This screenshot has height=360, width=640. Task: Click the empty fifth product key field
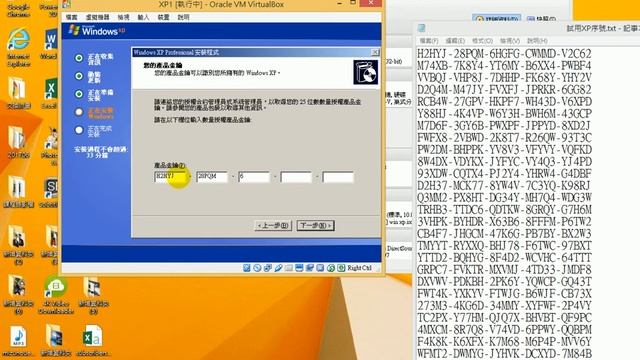coord(338,176)
